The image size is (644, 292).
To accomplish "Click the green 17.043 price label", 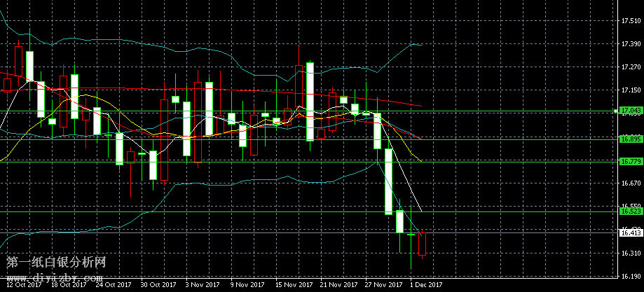I will [x=631, y=111].
